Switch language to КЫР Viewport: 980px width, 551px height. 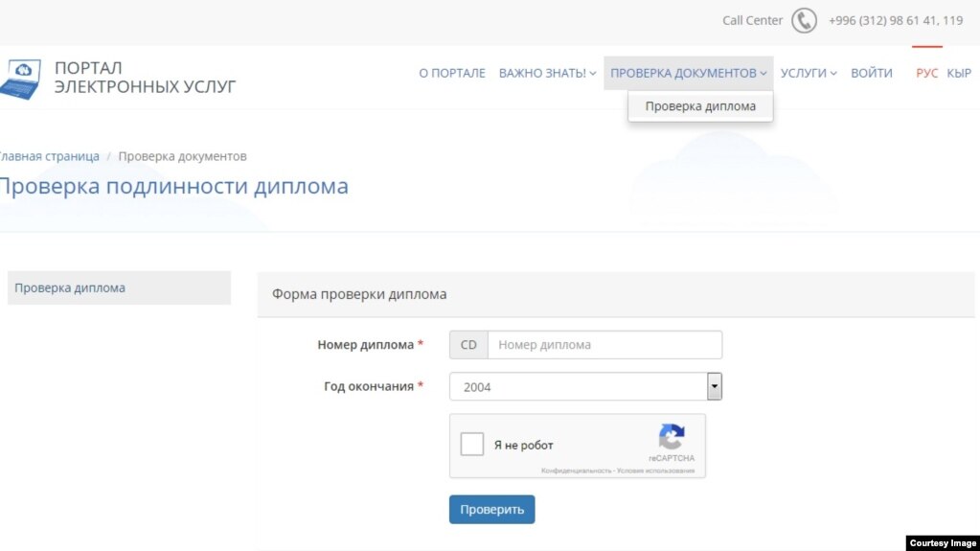click(959, 73)
